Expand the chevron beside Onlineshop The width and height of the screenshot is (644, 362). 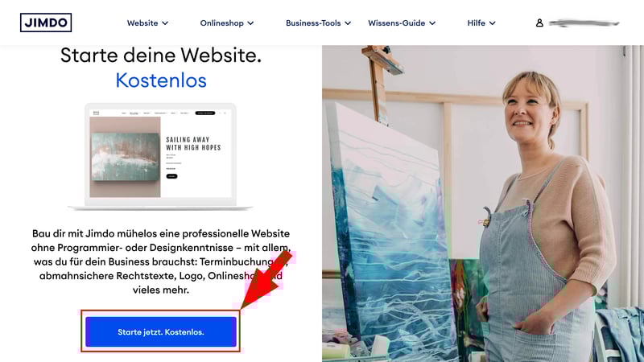pyautogui.click(x=250, y=23)
